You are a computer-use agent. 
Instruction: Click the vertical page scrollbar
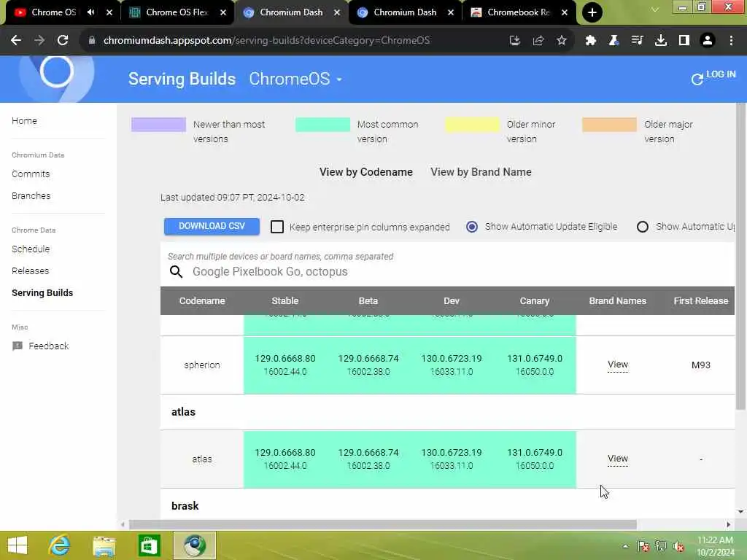point(740,257)
